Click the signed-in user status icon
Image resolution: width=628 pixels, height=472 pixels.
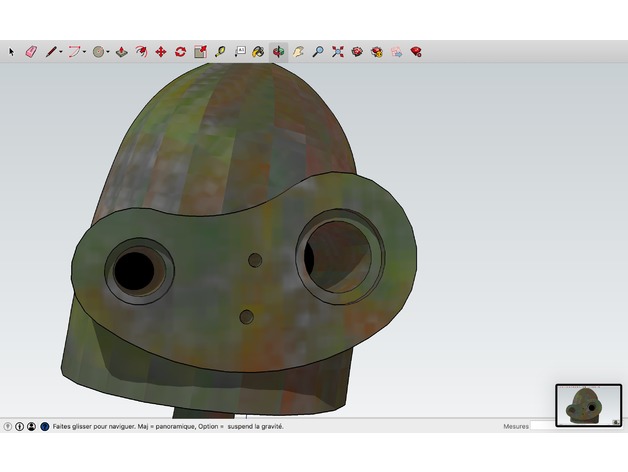(32, 427)
